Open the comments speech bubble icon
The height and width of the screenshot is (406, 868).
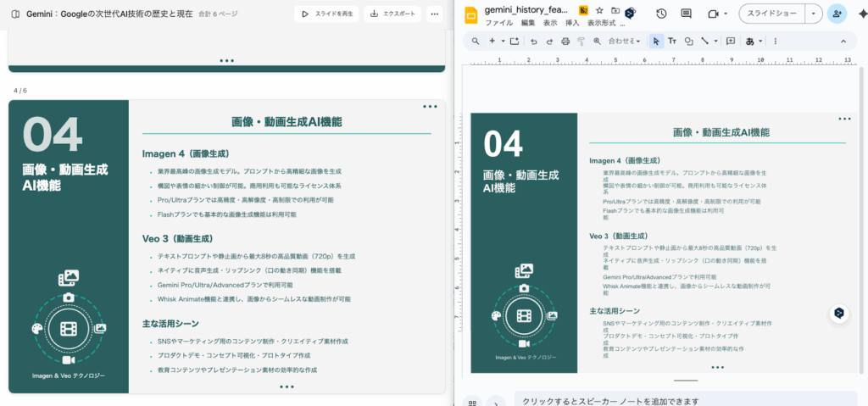click(x=686, y=14)
